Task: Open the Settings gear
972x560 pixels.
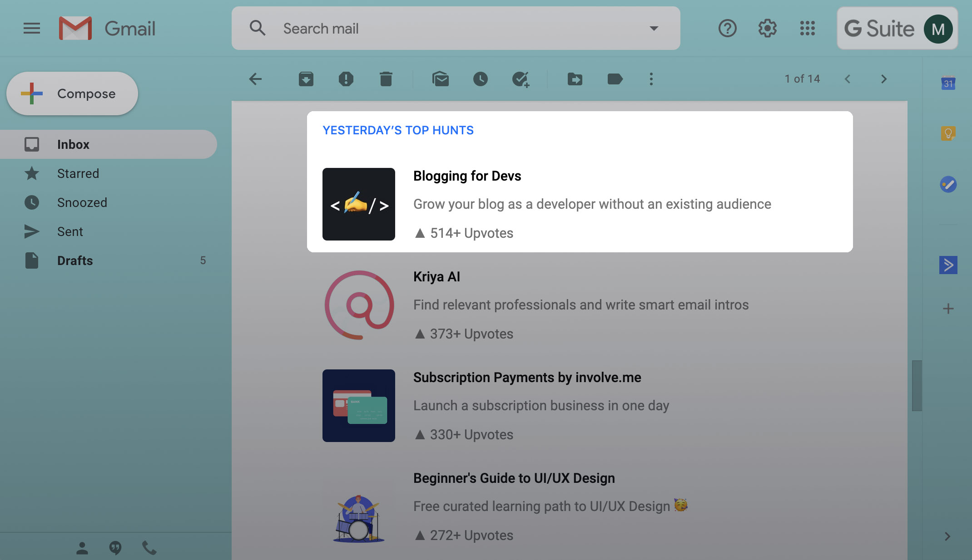Action: point(767,29)
